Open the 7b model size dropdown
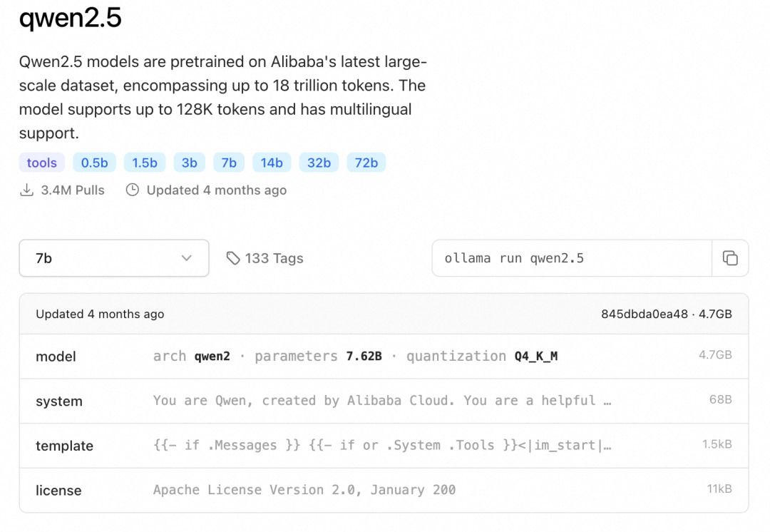 pyautogui.click(x=113, y=258)
